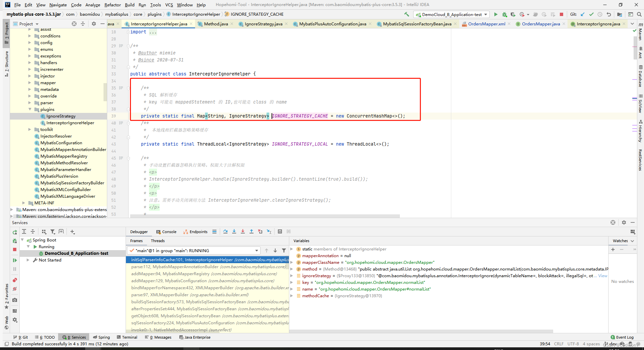The width and height of the screenshot is (644, 350).
Task: Click the locate/scroll from source target icon
Action: click(74, 24)
